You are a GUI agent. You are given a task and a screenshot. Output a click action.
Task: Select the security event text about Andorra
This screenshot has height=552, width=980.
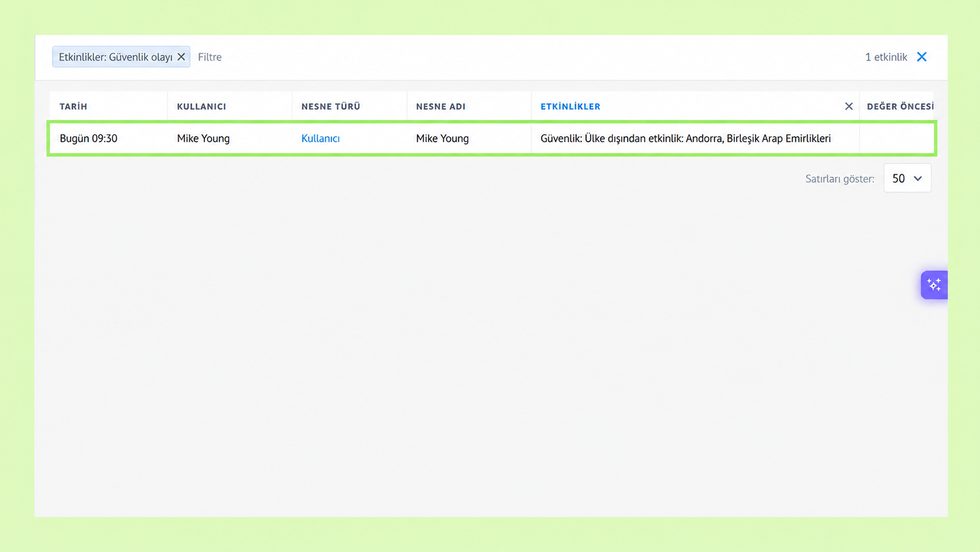(686, 138)
